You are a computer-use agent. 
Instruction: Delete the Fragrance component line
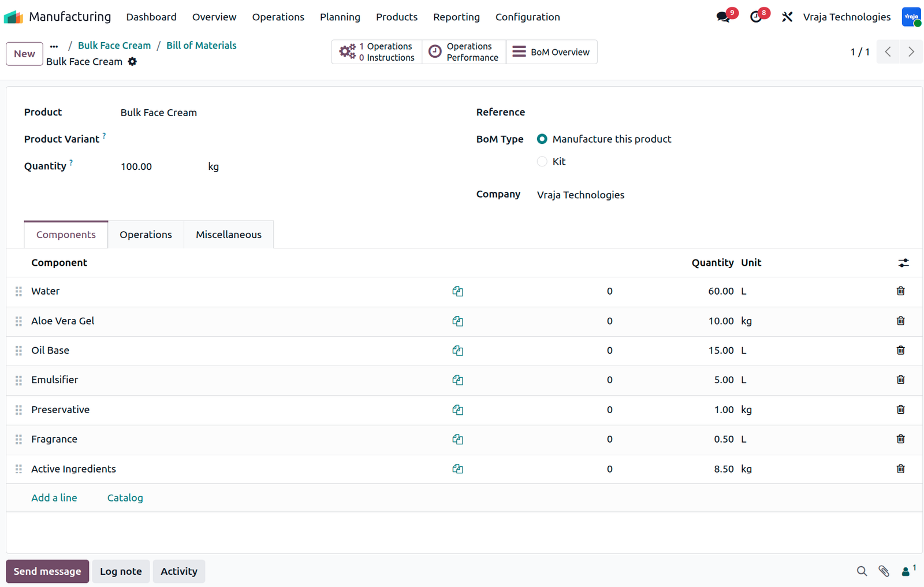coord(900,439)
